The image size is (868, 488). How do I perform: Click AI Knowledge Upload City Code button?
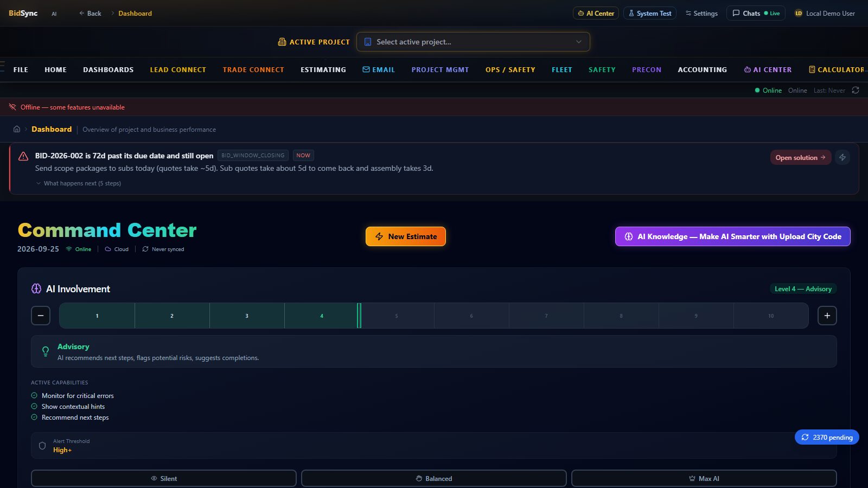[733, 236]
